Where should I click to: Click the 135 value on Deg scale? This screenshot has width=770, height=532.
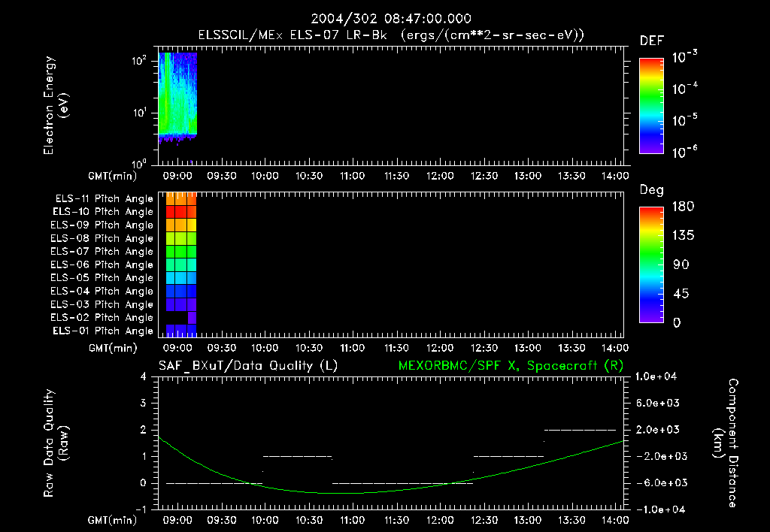(x=683, y=236)
